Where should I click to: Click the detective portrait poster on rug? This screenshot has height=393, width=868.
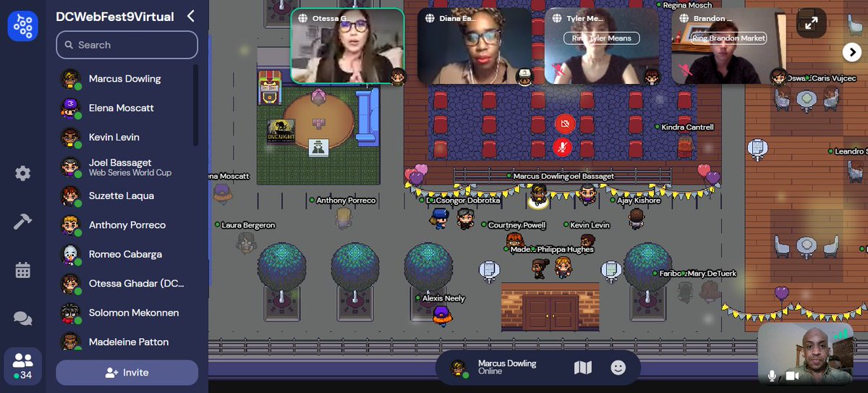319,147
